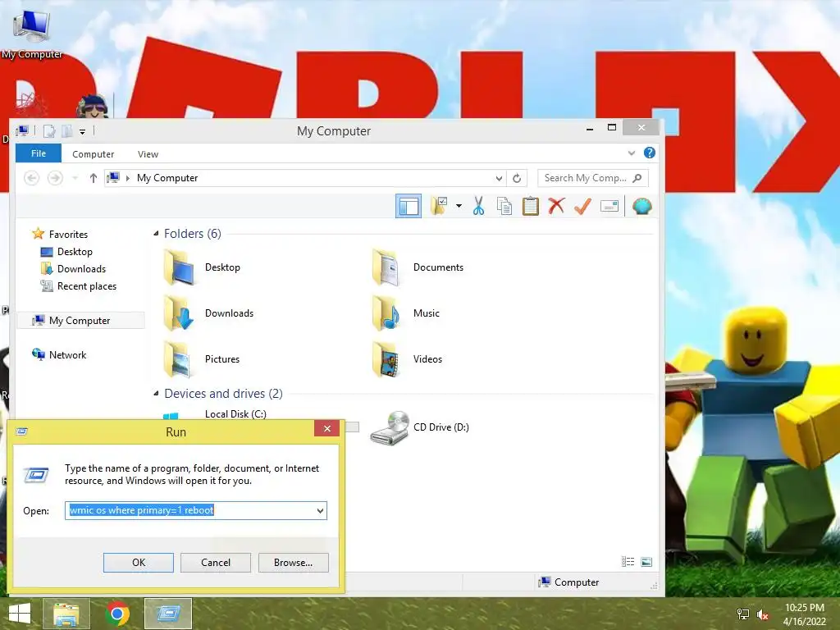Open the Run command history dropdown
Viewport: 840px width, 630px height.
[321, 510]
